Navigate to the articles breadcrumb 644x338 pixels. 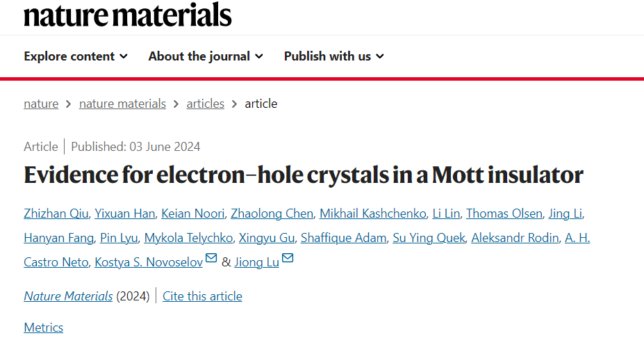click(x=206, y=104)
